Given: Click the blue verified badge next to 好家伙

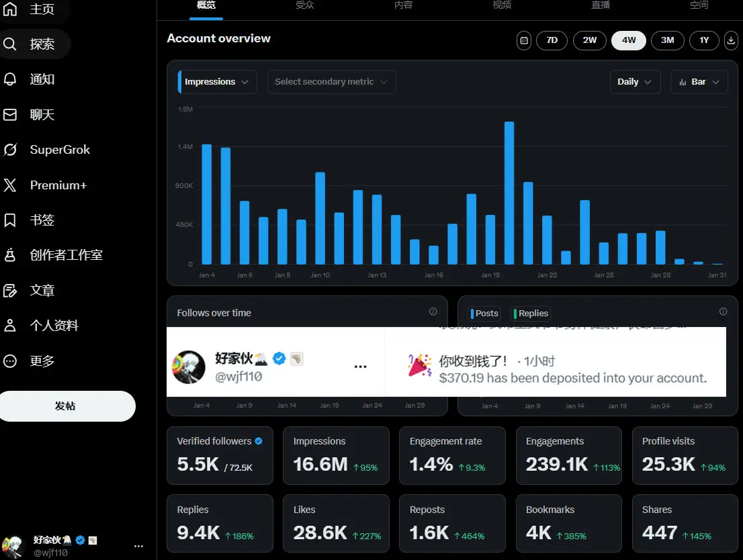Looking at the screenshot, I should [279, 359].
